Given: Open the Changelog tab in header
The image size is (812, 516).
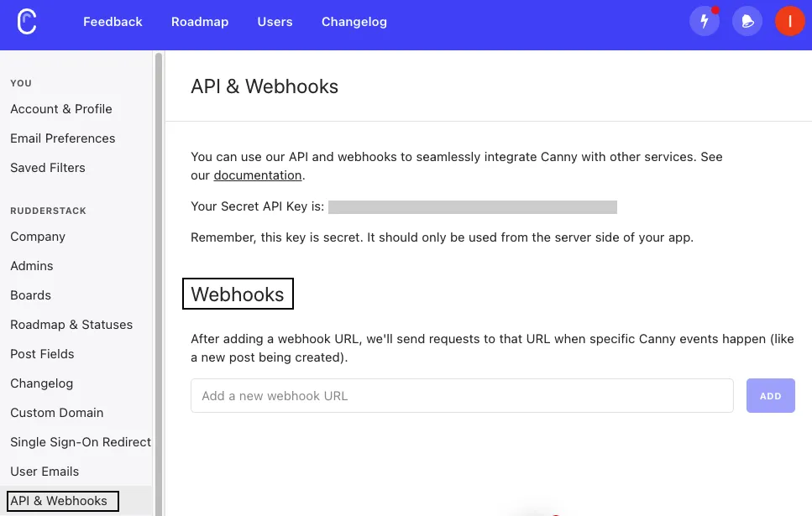Looking at the screenshot, I should pos(354,22).
